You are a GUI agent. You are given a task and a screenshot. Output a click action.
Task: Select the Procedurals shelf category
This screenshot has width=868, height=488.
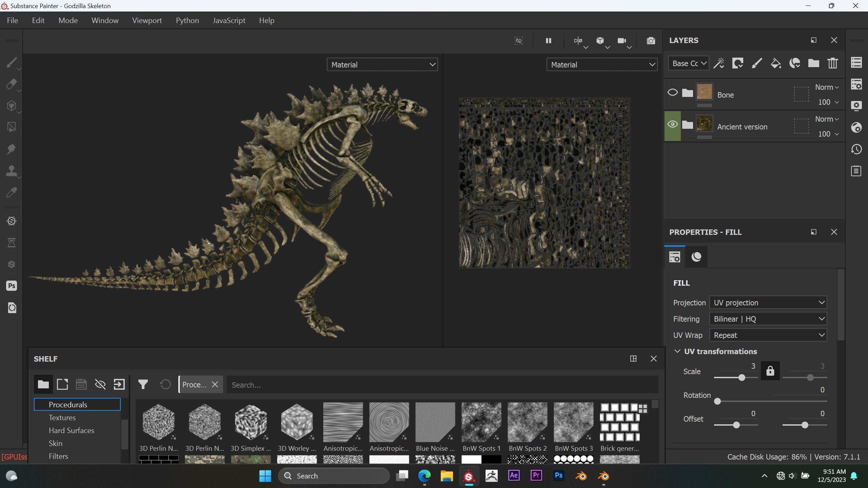coord(77,405)
